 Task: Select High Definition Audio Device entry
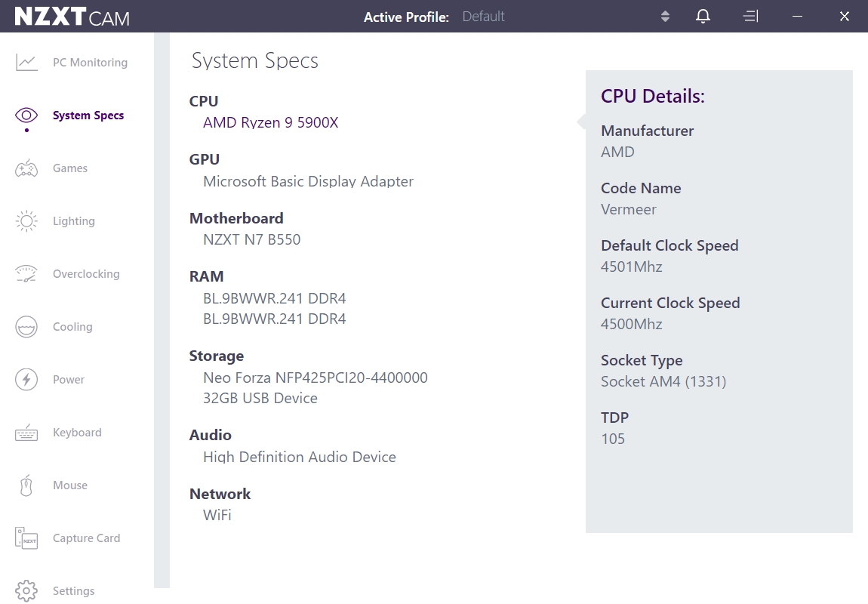(x=300, y=457)
